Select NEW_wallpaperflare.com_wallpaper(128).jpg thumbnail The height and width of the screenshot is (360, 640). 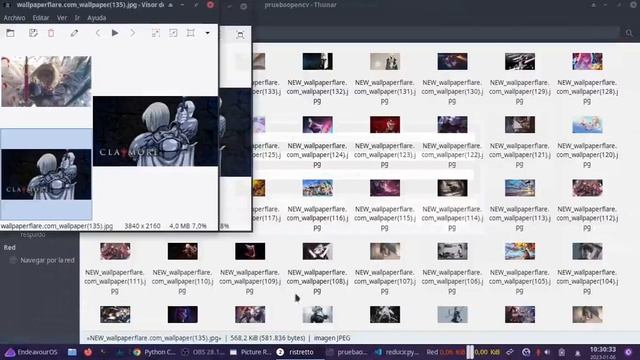(x=587, y=62)
